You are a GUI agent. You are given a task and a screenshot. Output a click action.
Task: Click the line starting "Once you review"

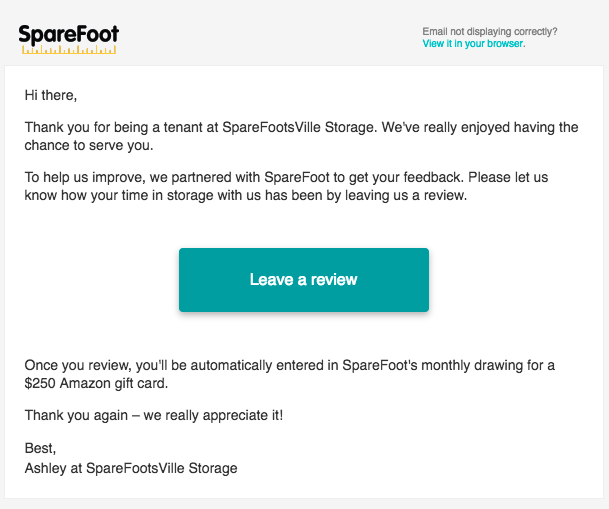click(x=290, y=365)
